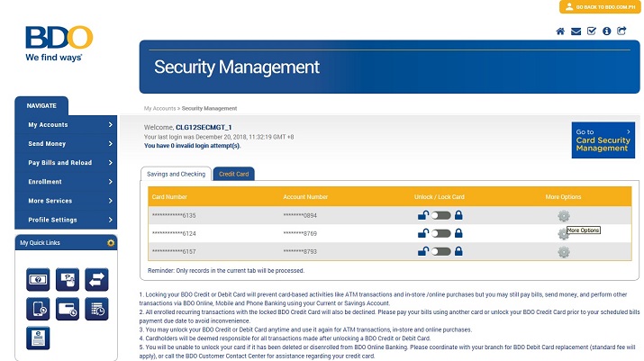Viewport: 644px width, 361px height.
Task: Select card number ending 6135
Action: pyautogui.click(x=174, y=215)
